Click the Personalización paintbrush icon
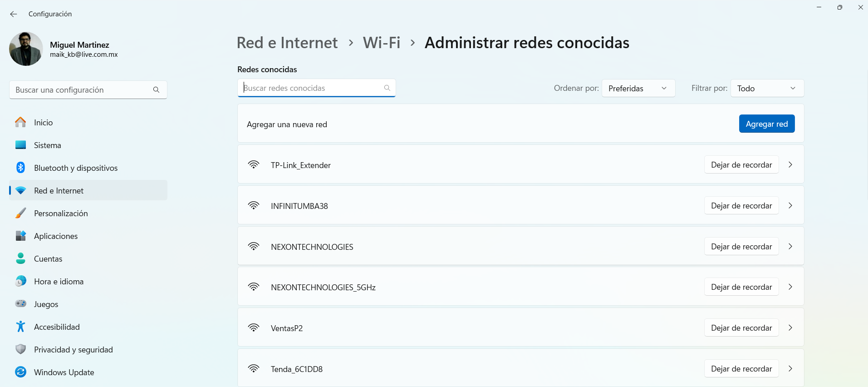The width and height of the screenshot is (868, 387). (20, 213)
